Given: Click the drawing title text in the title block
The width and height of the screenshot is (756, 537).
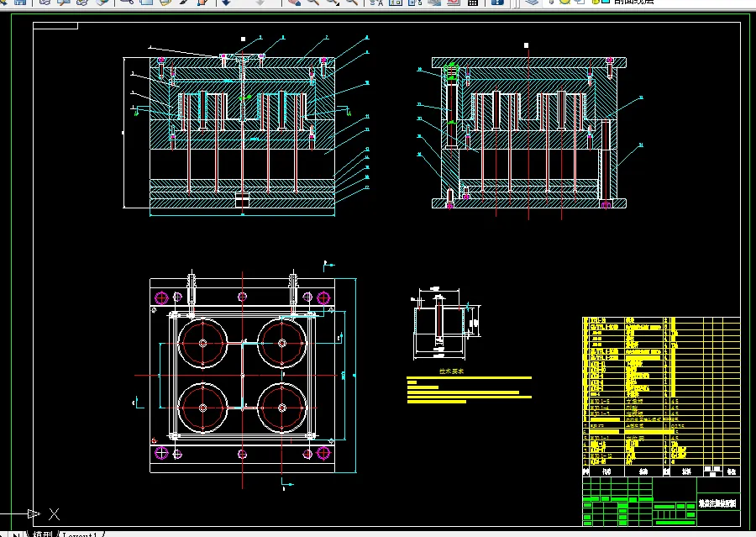Looking at the screenshot, I should click(x=718, y=503).
